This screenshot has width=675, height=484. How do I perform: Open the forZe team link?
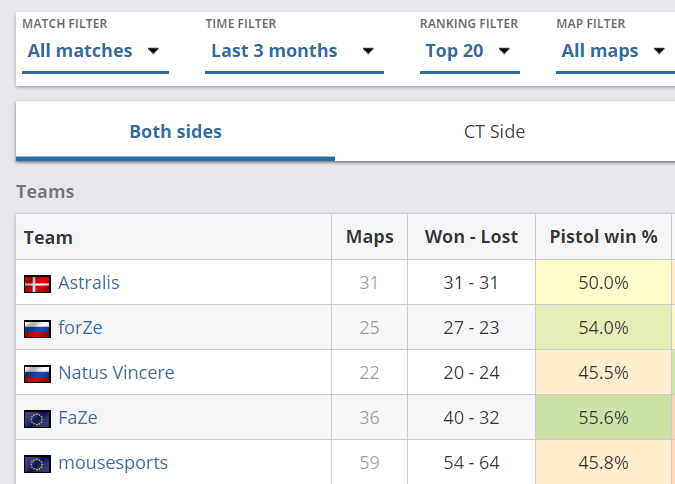tap(80, 328)
